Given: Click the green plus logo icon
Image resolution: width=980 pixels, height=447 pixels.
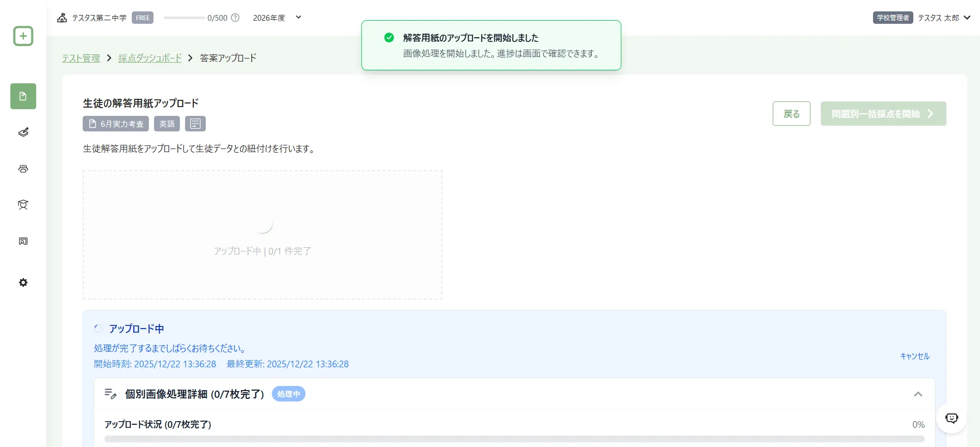Looking at the screenshot, I should pyautogui.click(x=23, y=36).
